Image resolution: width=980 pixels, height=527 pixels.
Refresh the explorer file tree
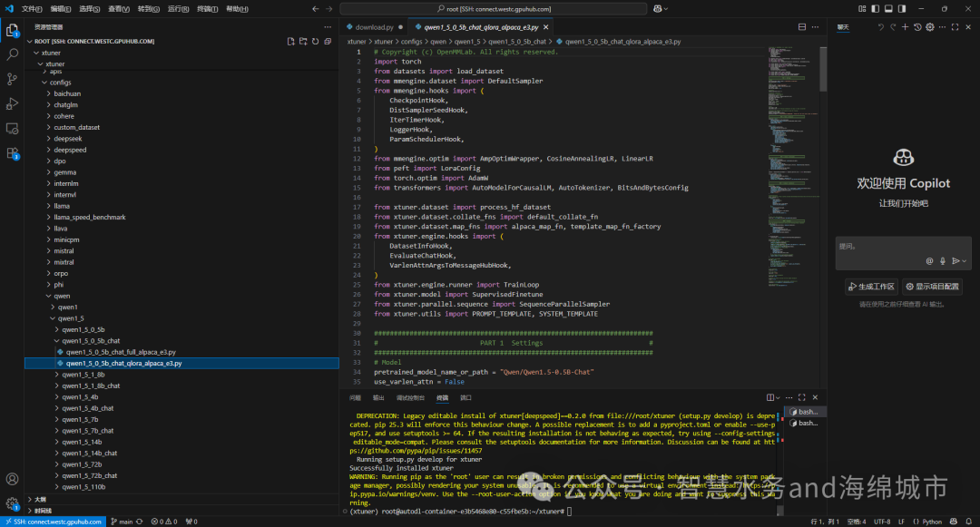tap(316, 41)
